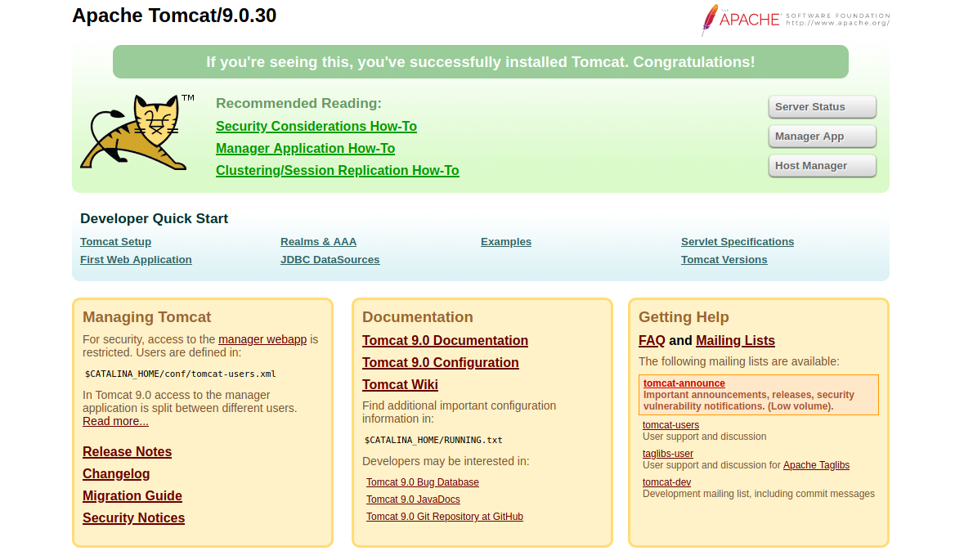
Task: Click Read more... in Managing Tomcat
Action: pos(115,421)
